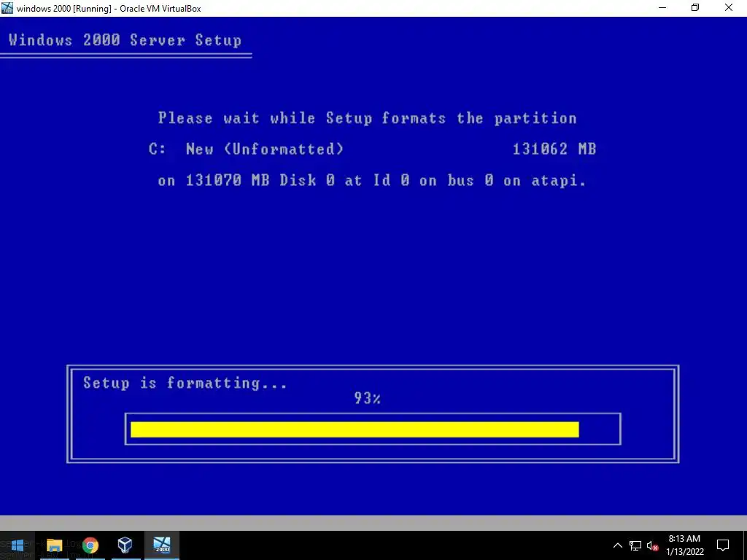Open the Windows Start menu

coord(18,545)
